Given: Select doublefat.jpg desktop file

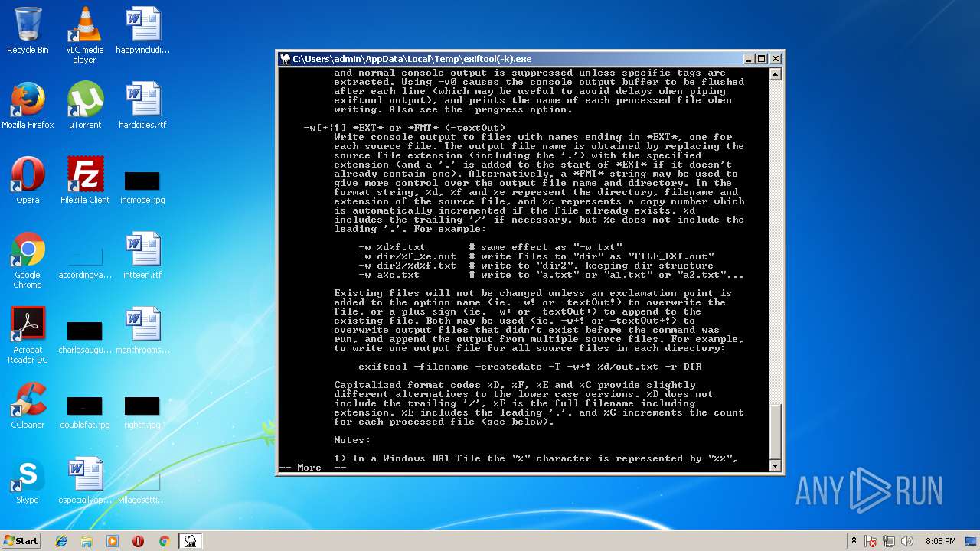Looking at the screenshot, I should coord(85,412).
